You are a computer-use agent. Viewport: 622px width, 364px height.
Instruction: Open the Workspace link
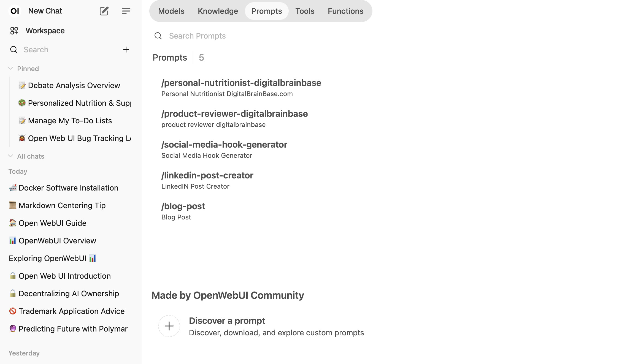point(45,31)
